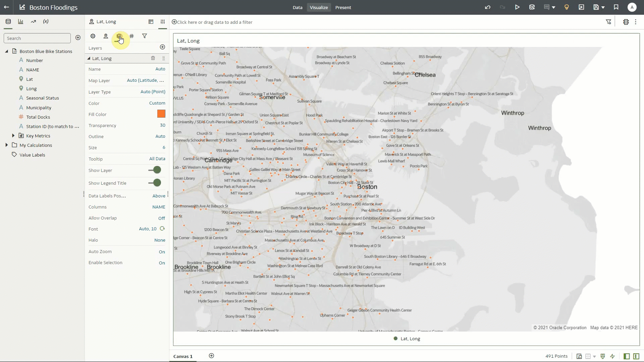
Task: Turn off Show Legend Title
Action: (155, 183)
